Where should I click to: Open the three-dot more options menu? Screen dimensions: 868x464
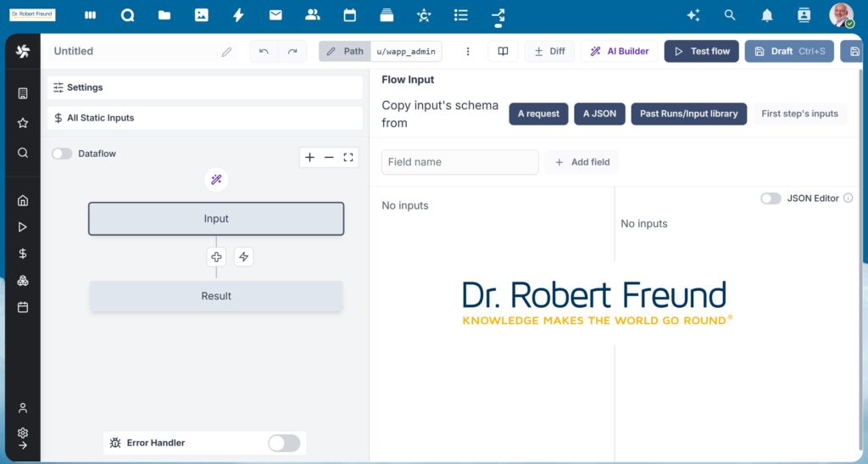(x=468, y=51)
